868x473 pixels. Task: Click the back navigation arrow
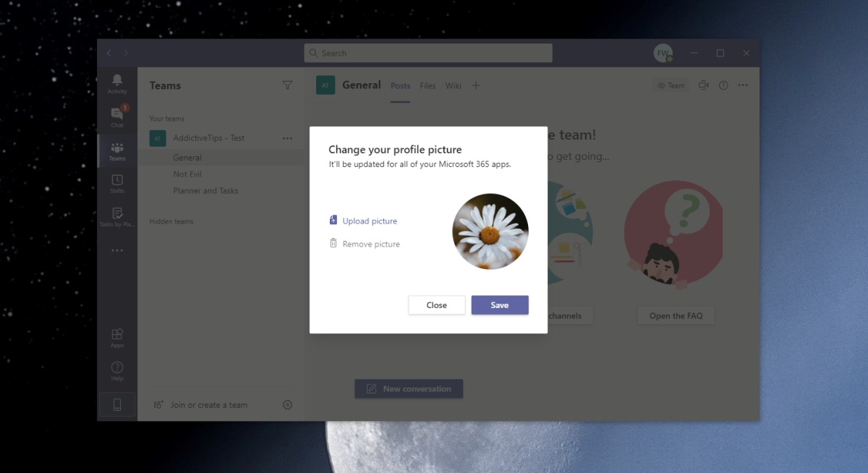[x=109, y=53]
